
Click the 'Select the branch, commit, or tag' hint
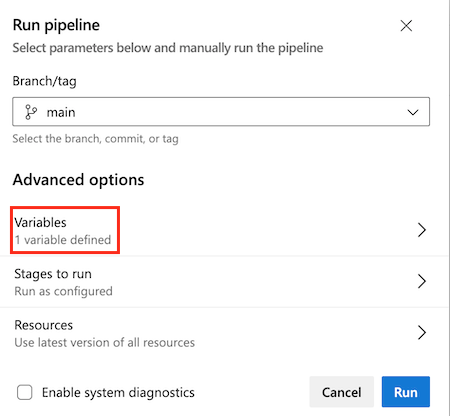[x=95, y=139]
